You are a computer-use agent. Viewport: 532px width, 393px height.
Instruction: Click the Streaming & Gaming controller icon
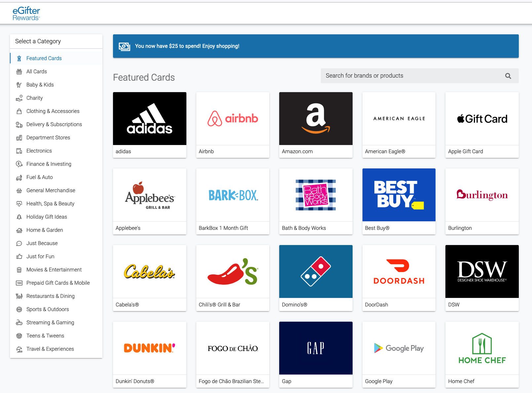(x=19, y=323)
